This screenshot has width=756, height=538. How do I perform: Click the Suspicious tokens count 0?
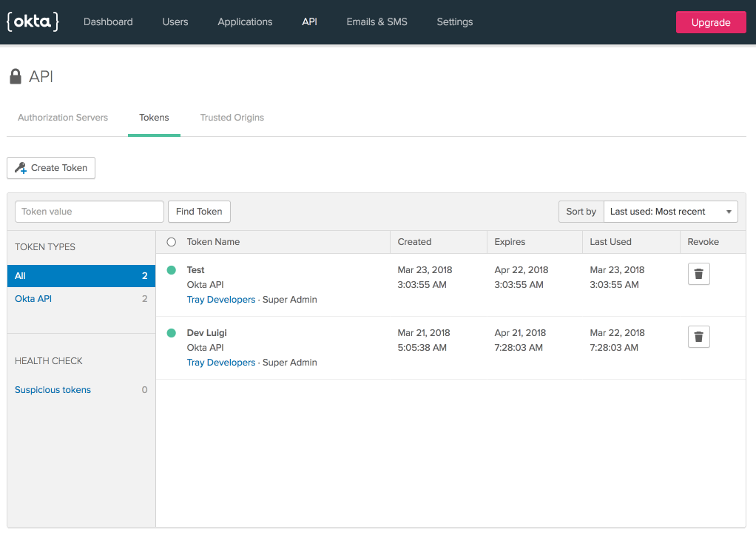point(145,390)
